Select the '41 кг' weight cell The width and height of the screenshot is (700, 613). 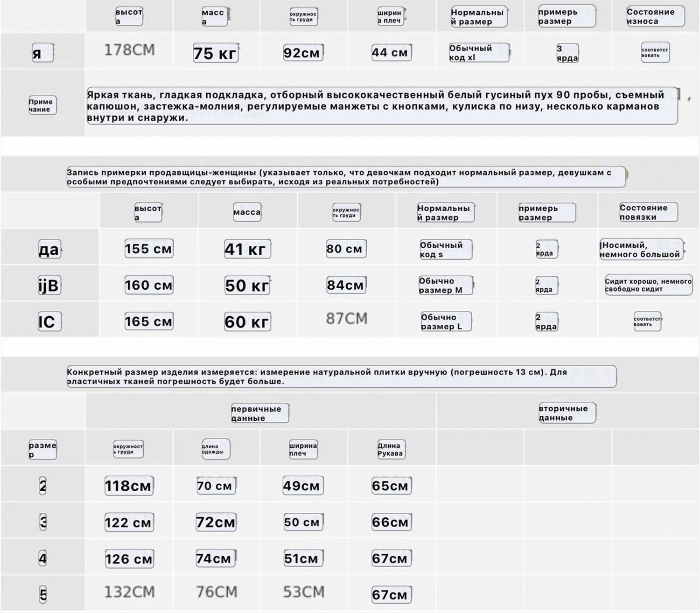click(247, 249)
